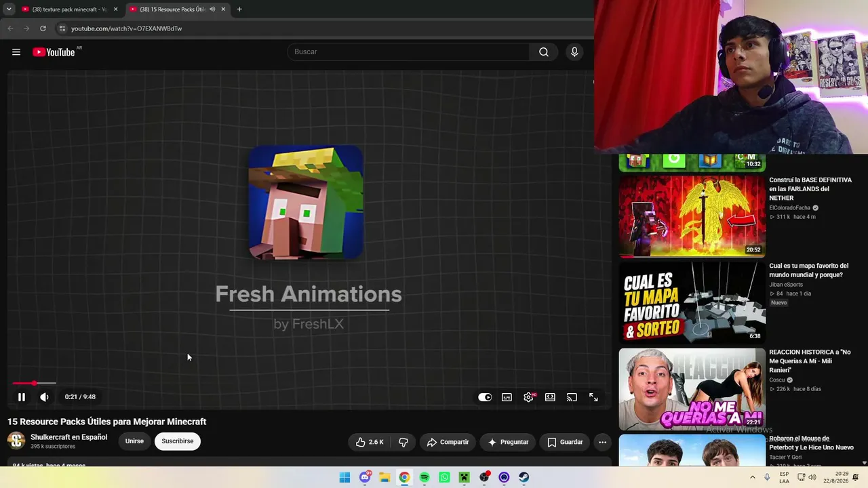Save the video with Guardar
Image resolution: width=868 pixels, height=488 pixels.
[x=565, y=442]
